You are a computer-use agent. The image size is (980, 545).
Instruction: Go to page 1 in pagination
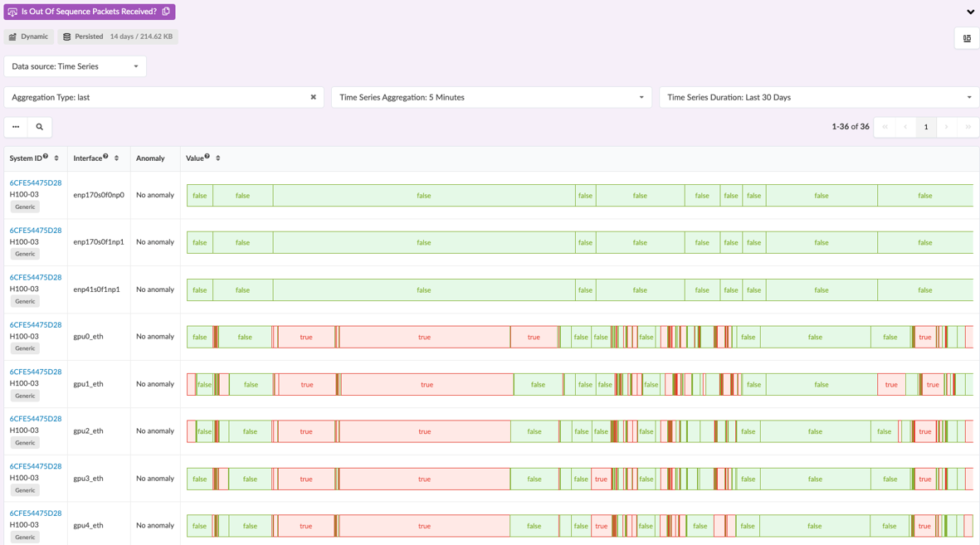(x=926, y=127)
